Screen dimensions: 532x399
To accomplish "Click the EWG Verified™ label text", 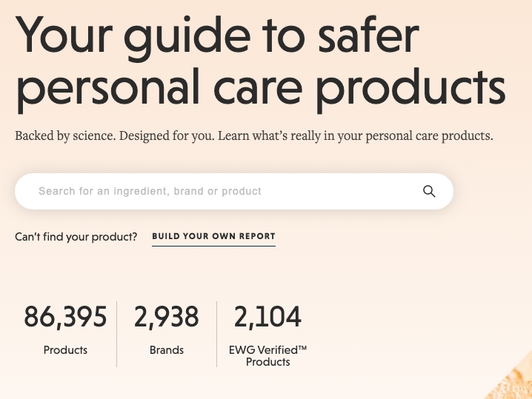I will (x=267, y=350).
